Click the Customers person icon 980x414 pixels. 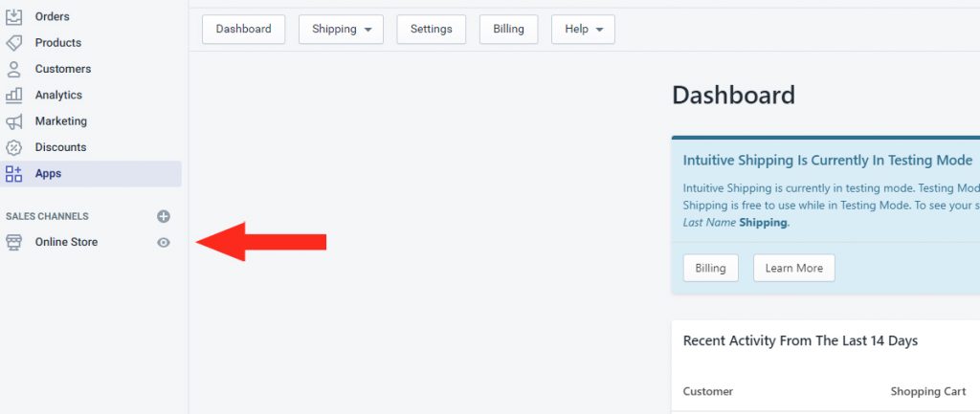13,69
